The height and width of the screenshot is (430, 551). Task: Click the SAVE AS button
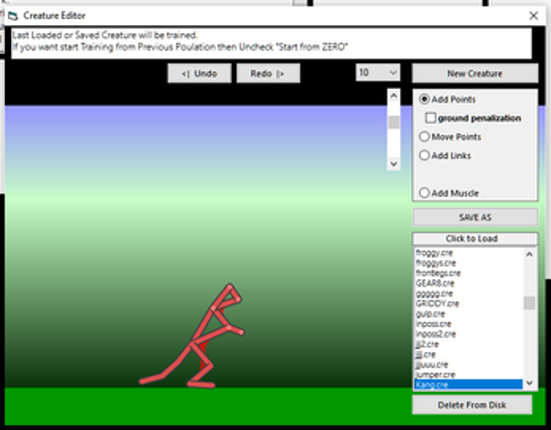point(475,217)
